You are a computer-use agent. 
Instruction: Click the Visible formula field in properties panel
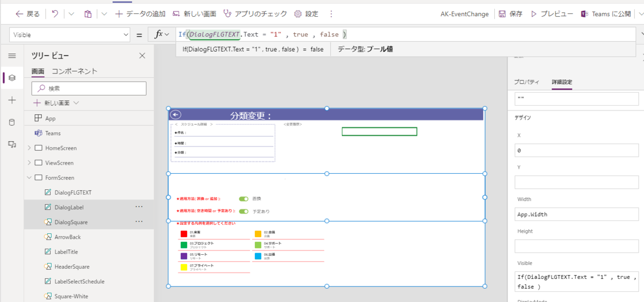pos(576,282)
